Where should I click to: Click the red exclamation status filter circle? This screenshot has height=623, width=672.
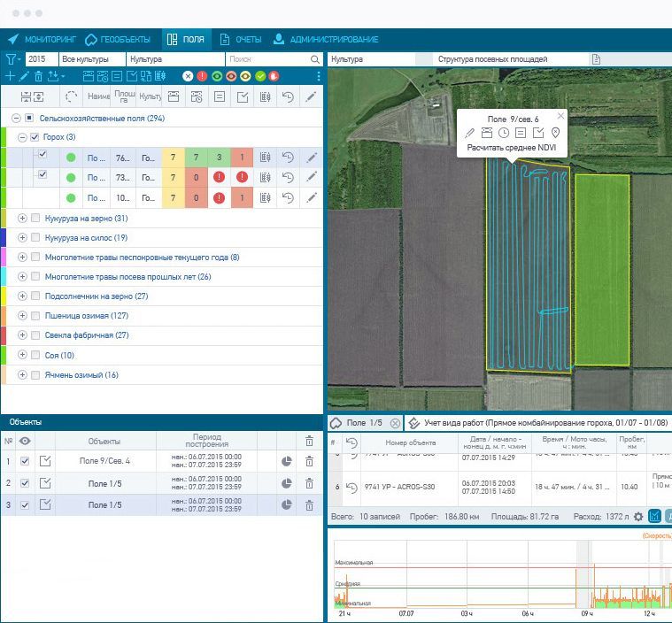[202, 77]
